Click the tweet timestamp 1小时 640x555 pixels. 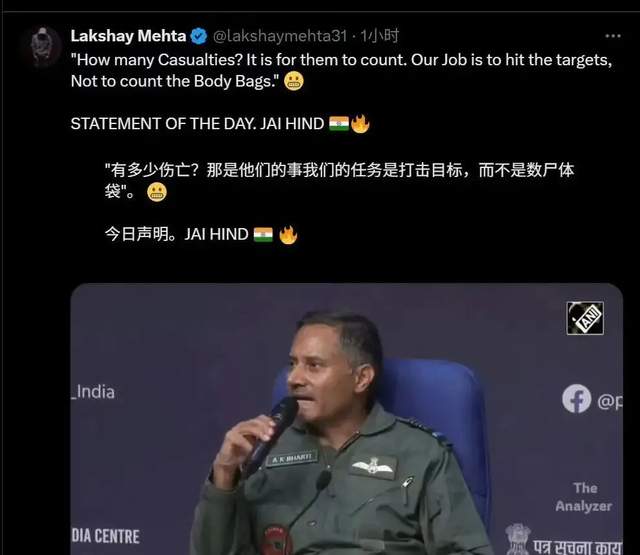tap(380, 36)
